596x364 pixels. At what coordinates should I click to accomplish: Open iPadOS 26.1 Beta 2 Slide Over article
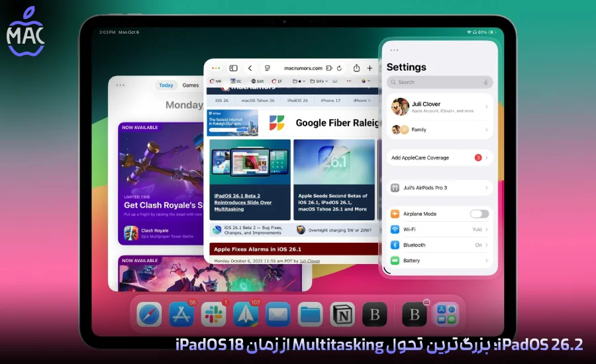[x=243, y=203]
